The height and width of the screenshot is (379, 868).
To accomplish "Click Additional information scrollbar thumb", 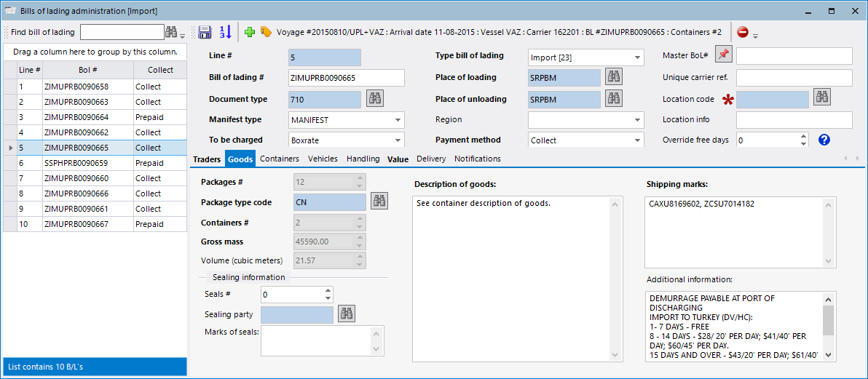I will (828, 321).
